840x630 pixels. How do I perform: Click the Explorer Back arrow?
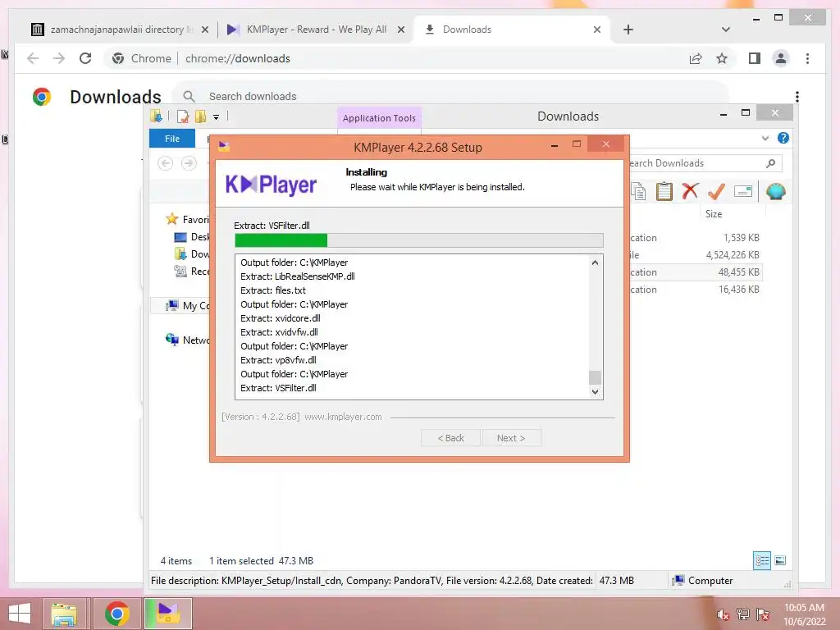point(166,163)
